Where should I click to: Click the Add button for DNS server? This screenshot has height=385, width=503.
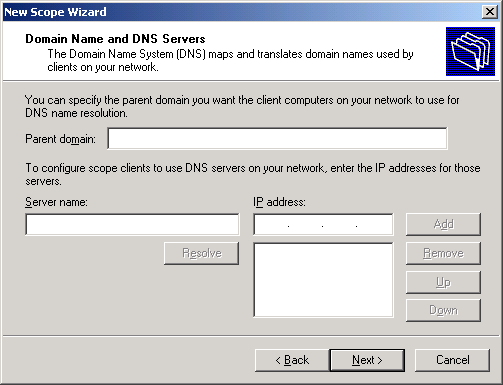pyautogui.click(x=443, y=224)
